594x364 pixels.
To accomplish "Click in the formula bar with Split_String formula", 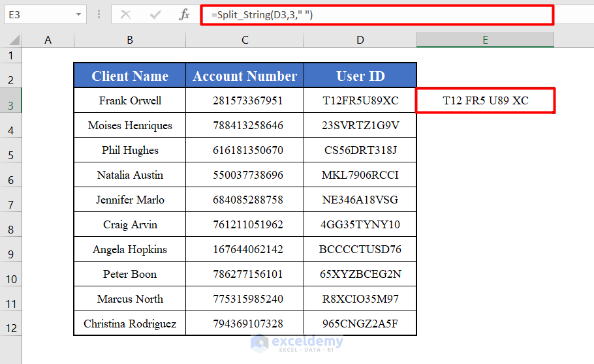I will 379,15.
